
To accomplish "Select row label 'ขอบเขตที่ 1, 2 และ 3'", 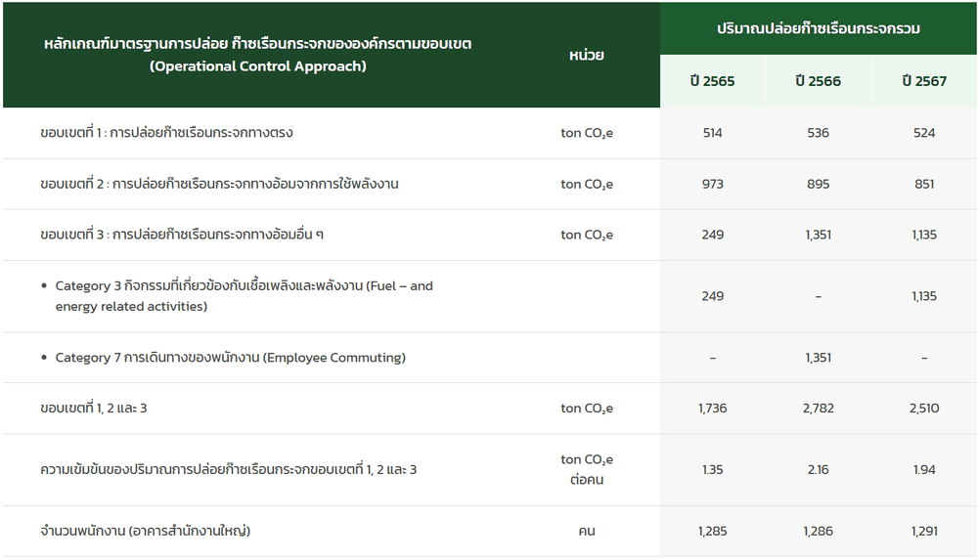I will tap(94, 408).
